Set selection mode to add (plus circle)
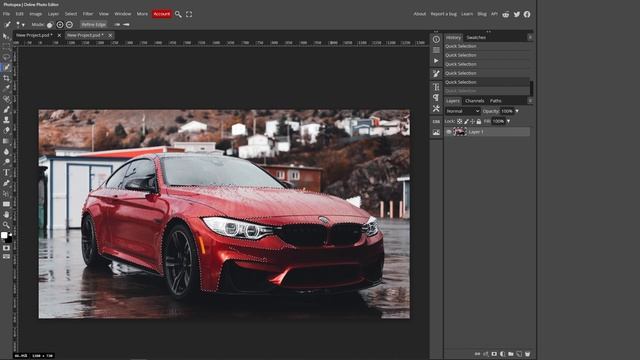This screenshot has height=360, width=640. [x=60, y=24]
